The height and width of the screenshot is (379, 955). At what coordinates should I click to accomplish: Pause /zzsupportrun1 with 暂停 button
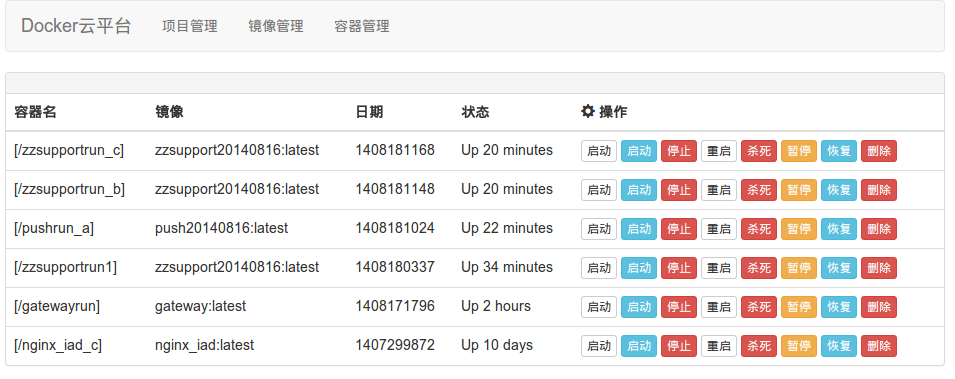pos(799,268)
